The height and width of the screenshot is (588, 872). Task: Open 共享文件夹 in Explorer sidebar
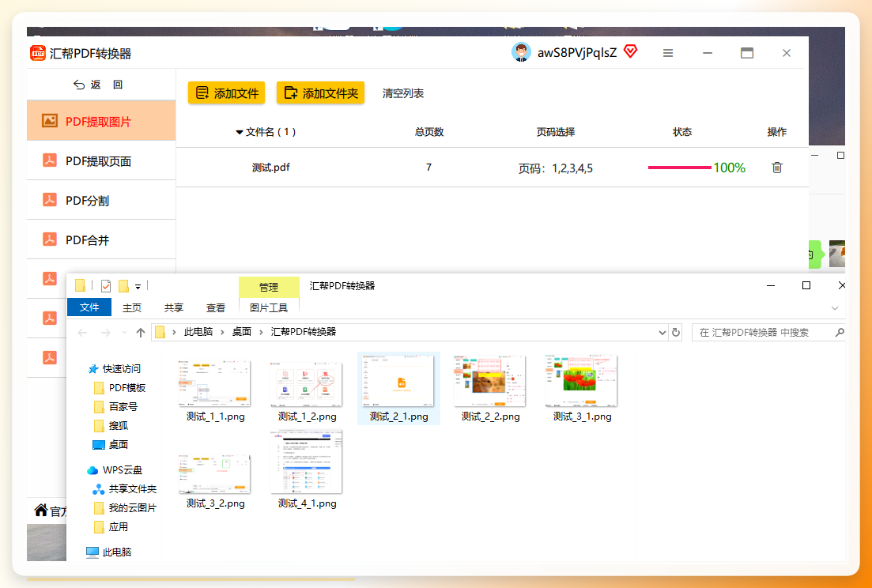[125, 489]
